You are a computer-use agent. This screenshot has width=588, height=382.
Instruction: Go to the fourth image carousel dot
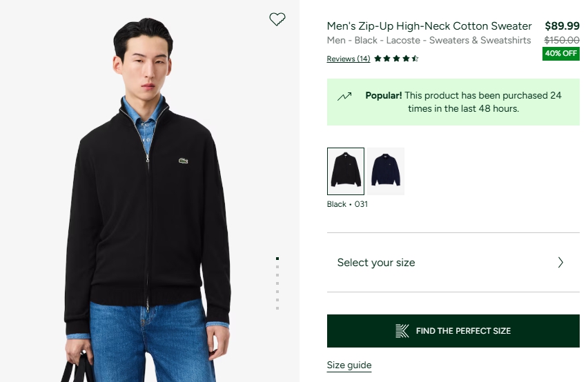277,283
